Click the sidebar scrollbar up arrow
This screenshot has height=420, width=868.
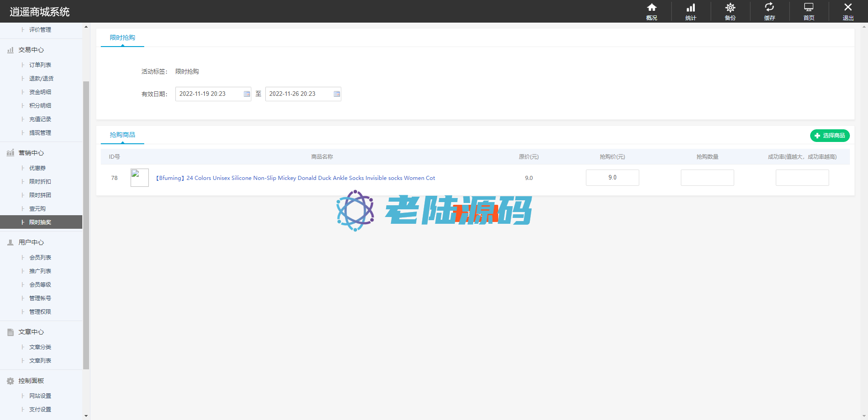86,27
